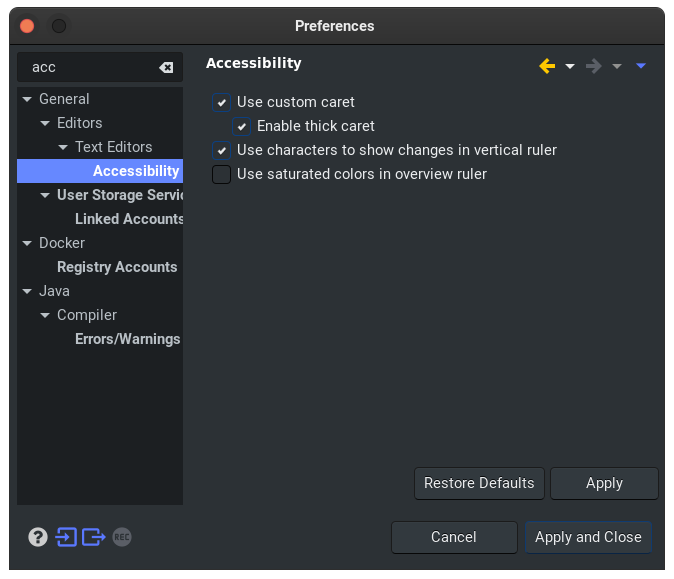
Task: Enable Use saturated colors in overview ruler
Action: tap(222, 174)
